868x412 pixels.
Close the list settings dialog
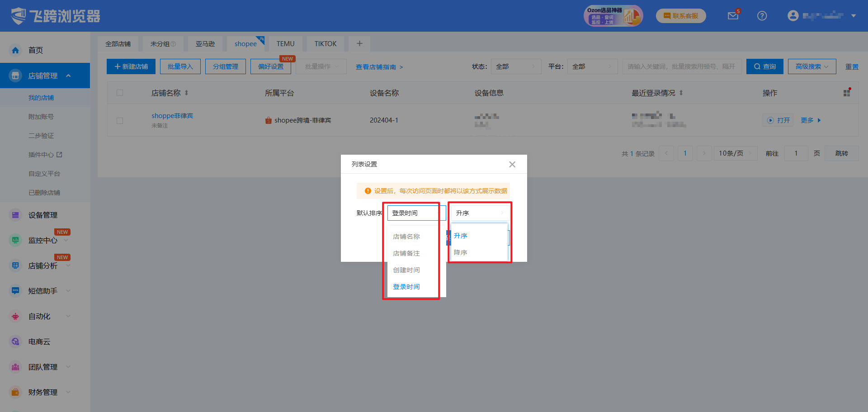coord(512,165)
